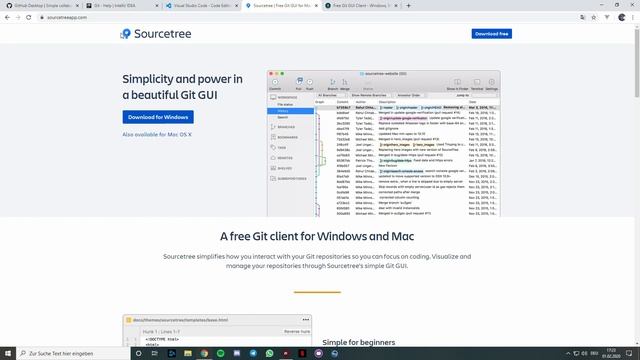This screenshot has height=360, width=640.
Task: Open the Chrome profile avatar
Action: click(x=622, y=18)
